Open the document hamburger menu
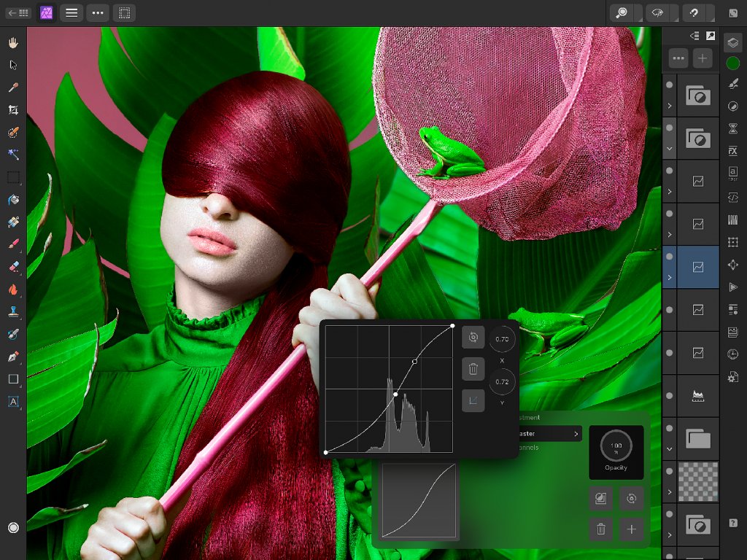Viewport: 747px width, 560px height. [71, 13]
